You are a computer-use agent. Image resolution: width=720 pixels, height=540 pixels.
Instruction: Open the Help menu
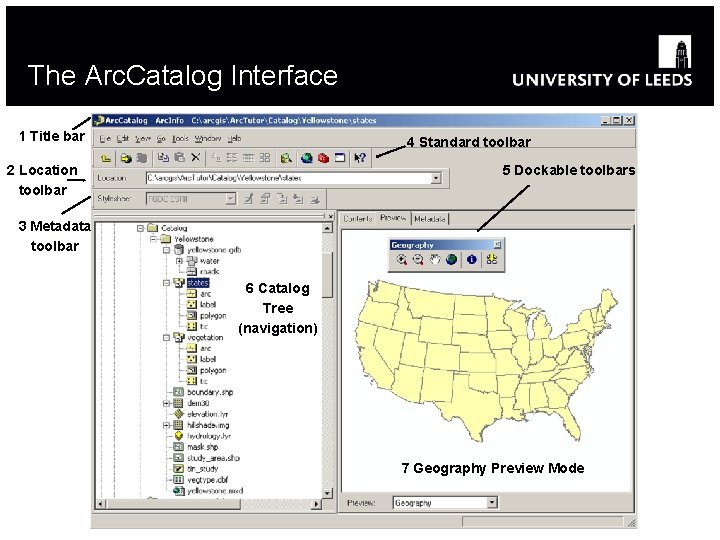click(234, 138)
